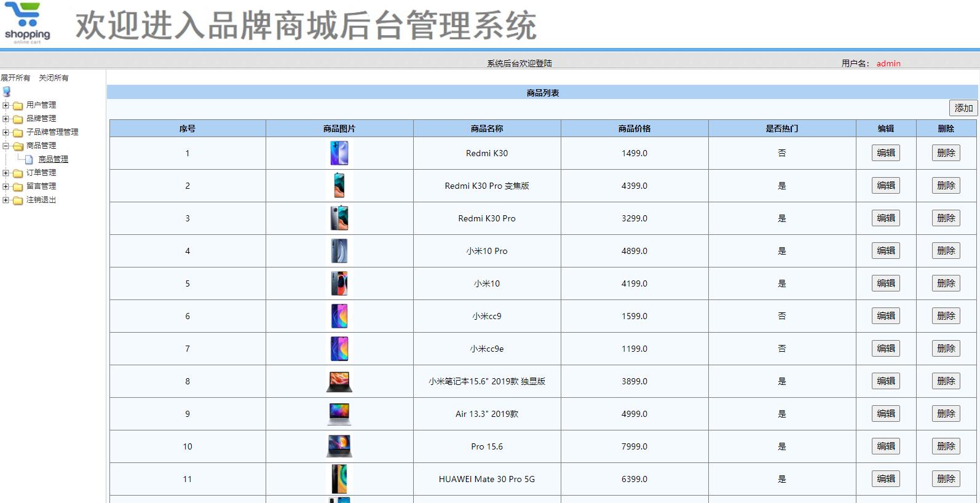Click the Pro 15.6 laptop thumbnail
Screen dimensions: 980x503
(x=339, y=446)
